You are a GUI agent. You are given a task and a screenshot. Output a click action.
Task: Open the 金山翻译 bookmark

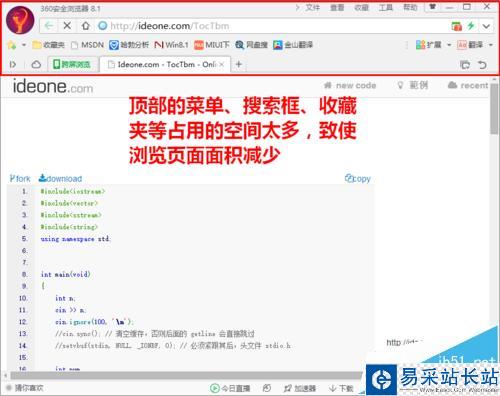tap(293, 45)
